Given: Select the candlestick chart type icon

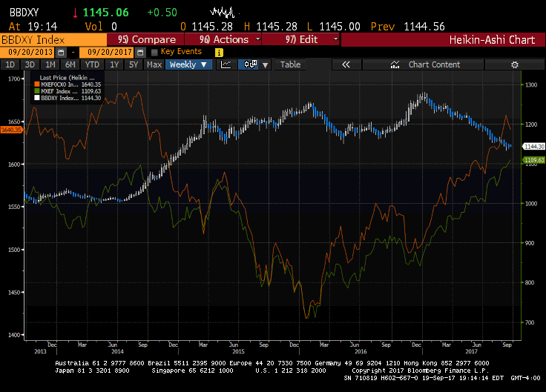Looking at the screenshot, I should coord(250,64).
